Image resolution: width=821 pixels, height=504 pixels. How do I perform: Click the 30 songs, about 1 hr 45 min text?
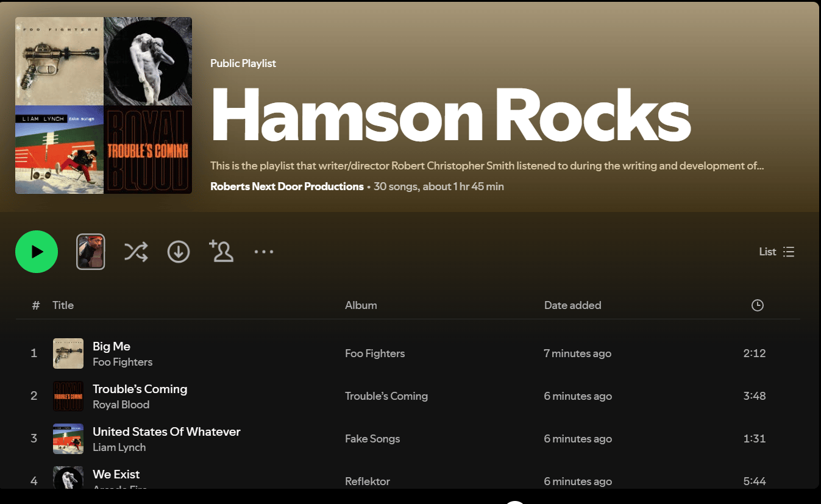click(439, 186)
